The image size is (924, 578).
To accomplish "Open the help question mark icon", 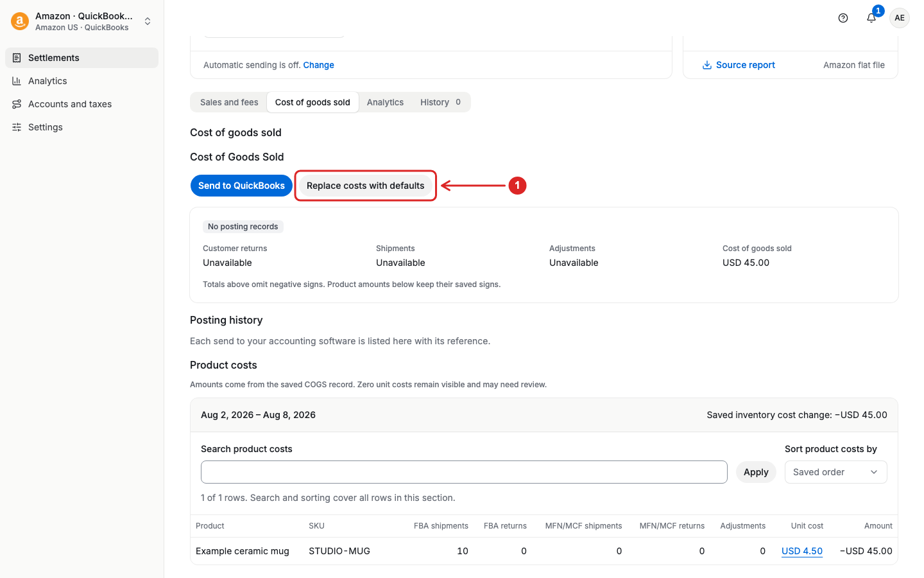I will coord(843,18).
